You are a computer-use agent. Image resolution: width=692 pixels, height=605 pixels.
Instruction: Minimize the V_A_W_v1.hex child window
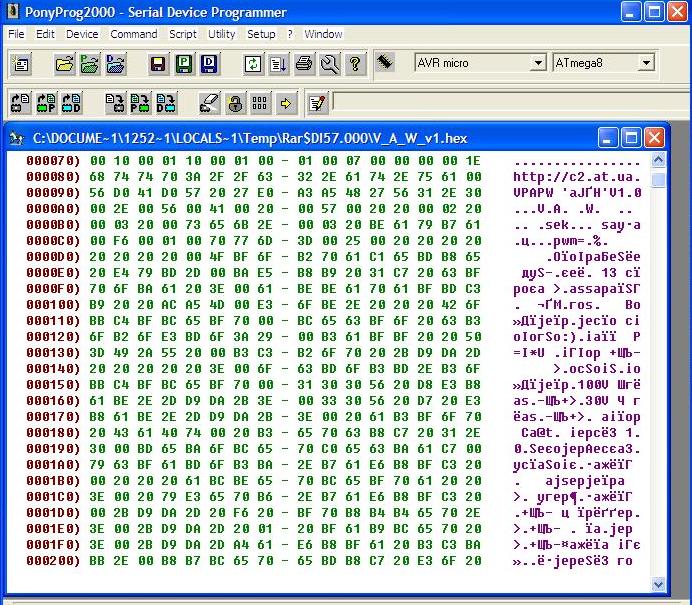(x=607, y=138)
